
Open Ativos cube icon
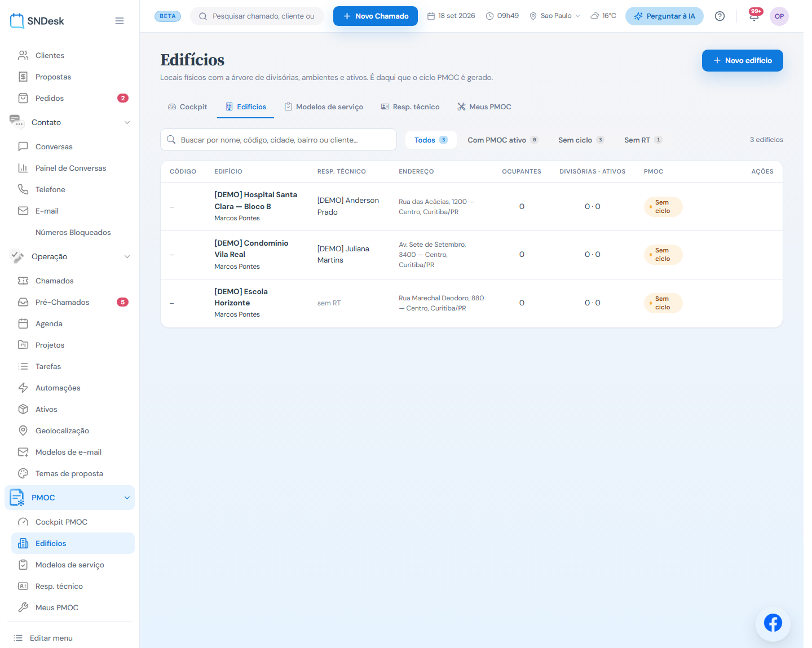coord(23,409)
